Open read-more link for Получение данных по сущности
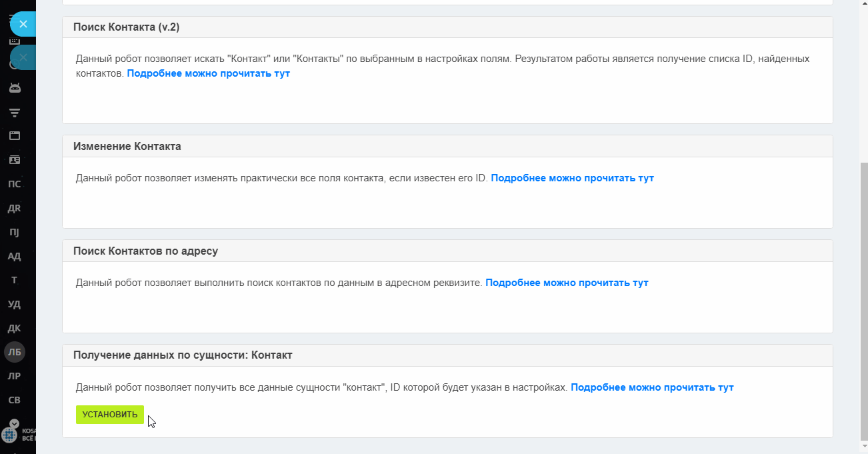Image resolution: width=868 pixels, height=454 pixels. 652,387
